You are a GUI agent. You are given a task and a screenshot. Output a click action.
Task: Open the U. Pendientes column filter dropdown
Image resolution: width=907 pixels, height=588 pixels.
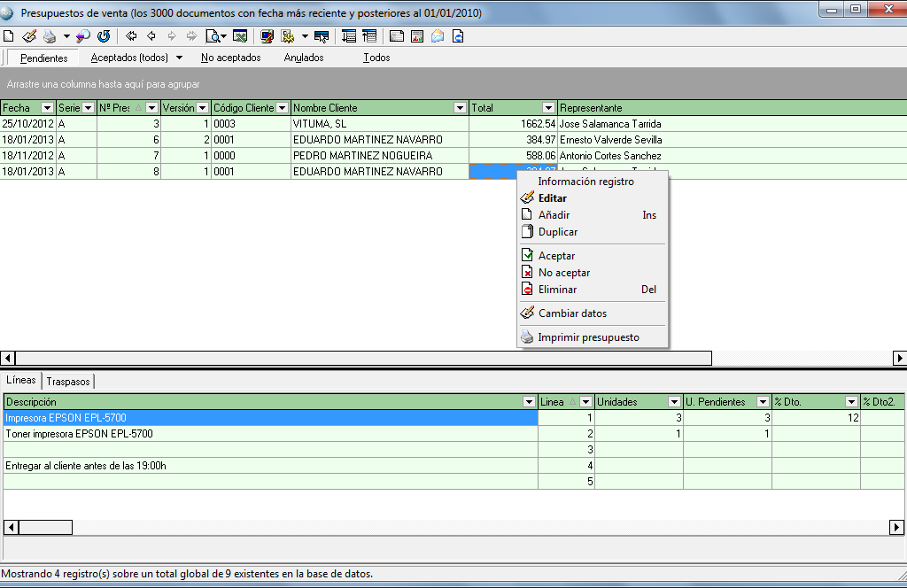coord(763,402)
